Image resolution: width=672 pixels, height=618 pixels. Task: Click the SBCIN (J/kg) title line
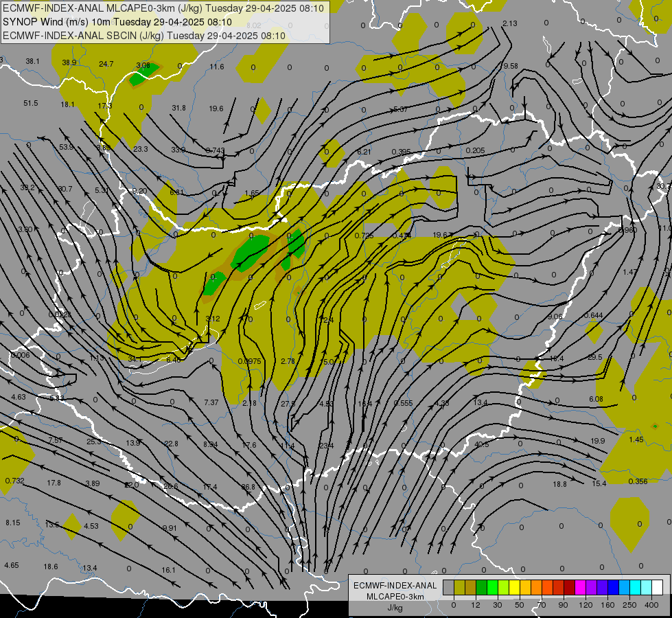(x=144, y=36)
